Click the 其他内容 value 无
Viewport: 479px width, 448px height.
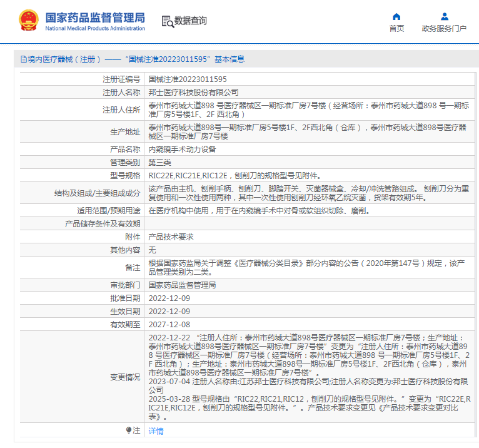point(152,250)
